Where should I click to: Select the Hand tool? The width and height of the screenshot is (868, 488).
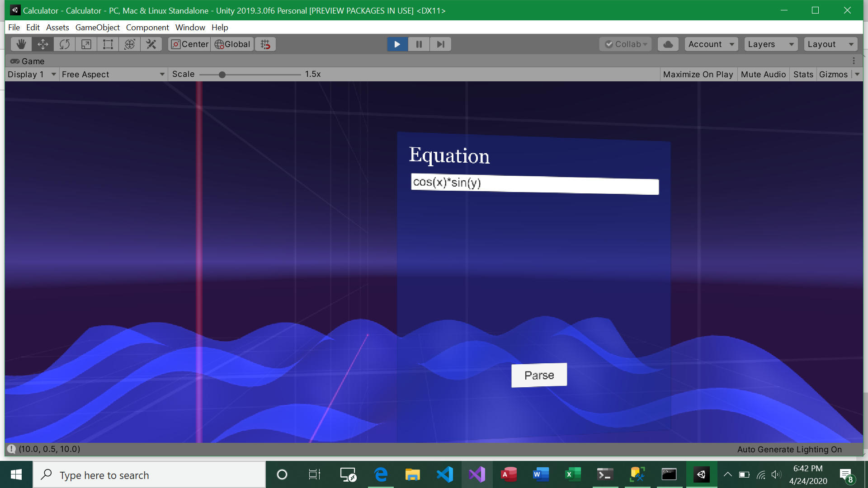click(21, 44)
